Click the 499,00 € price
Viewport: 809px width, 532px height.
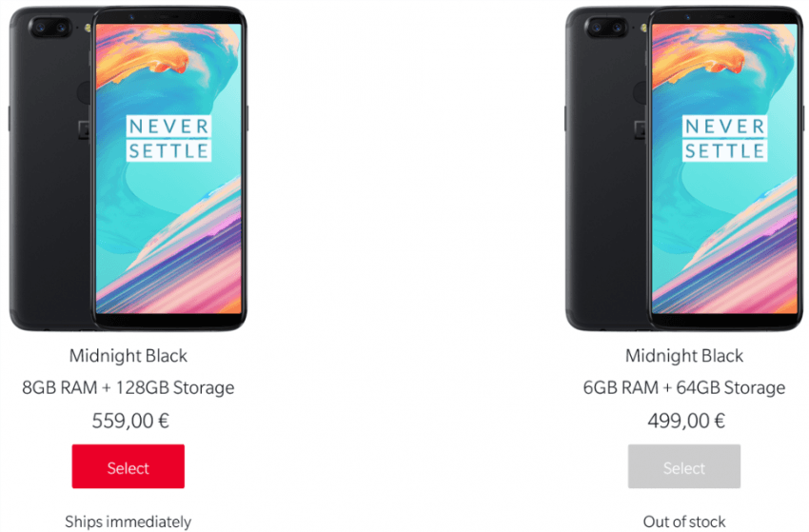click(686, 421)
